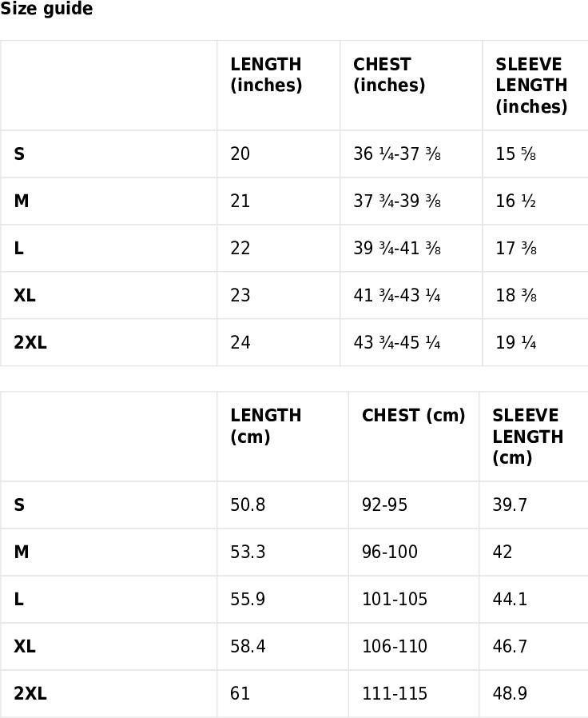
Task: Select chest value 39 ¾-41 ⅜
Action: click(397, 248)
